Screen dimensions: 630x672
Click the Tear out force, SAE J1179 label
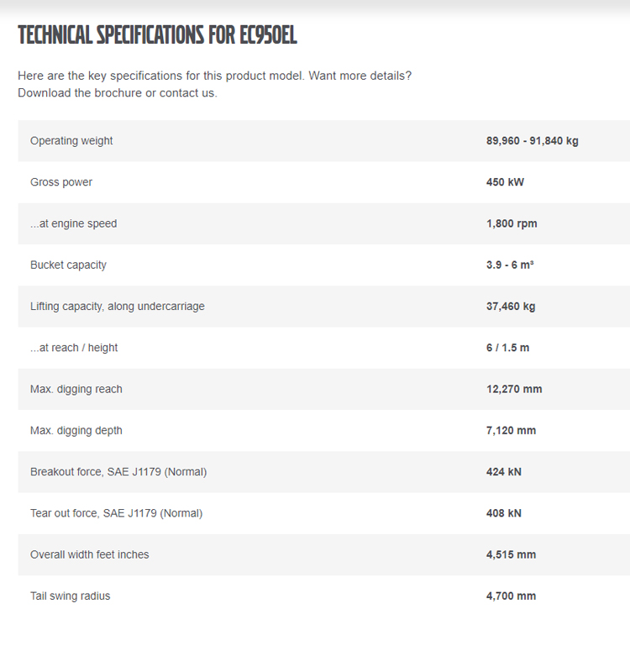point(116,513)
